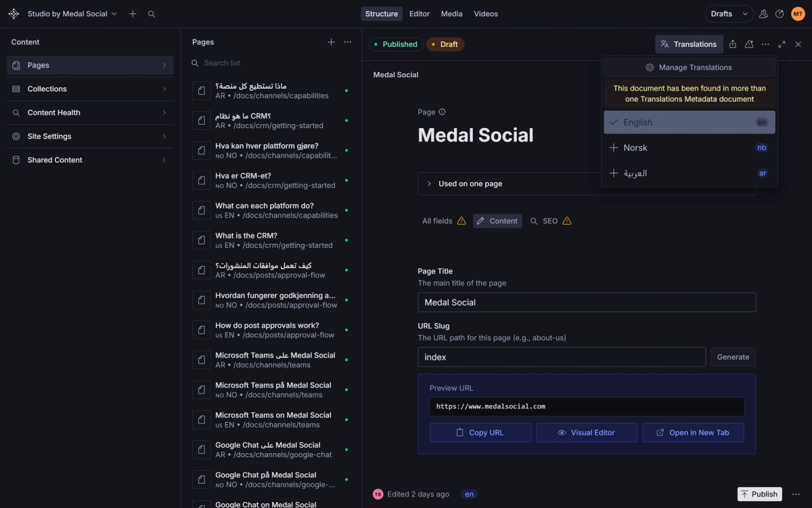
Task: Open document header ellipsis menu
Action: coord(765,44)
